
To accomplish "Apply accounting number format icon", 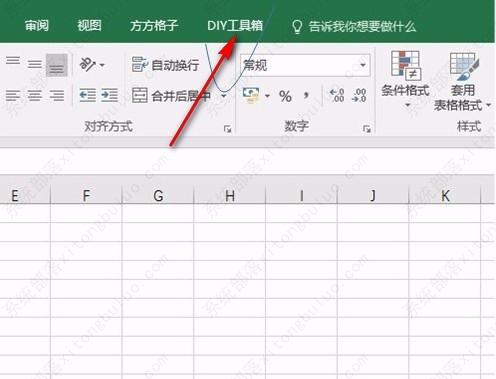I will click(x=251, y=95).
